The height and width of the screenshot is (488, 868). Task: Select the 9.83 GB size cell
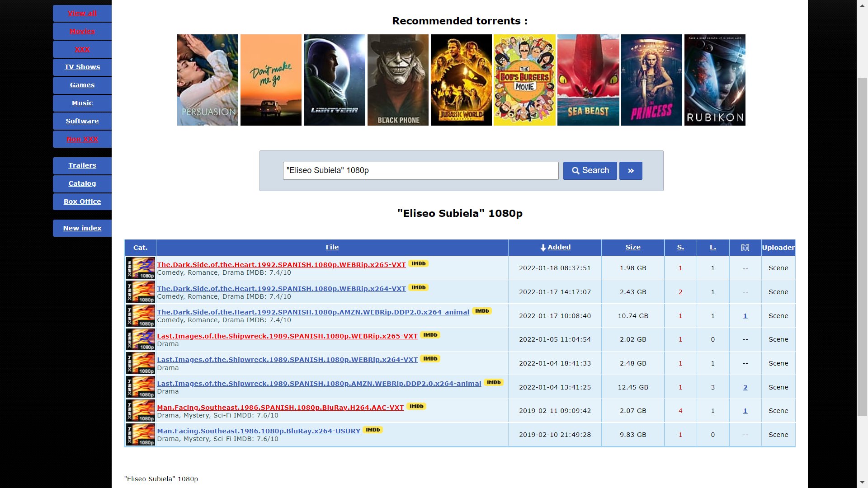633,435
